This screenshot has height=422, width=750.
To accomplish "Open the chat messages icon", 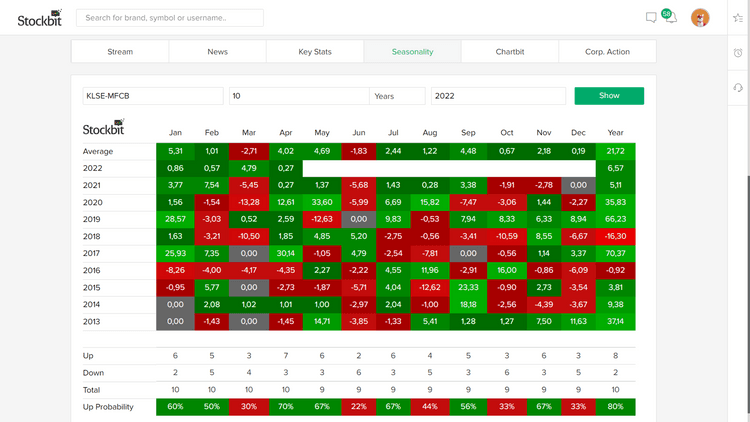I will tap(651, 17).
